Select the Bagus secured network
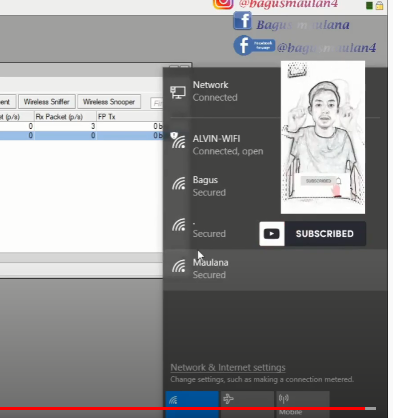 point(275,186)
